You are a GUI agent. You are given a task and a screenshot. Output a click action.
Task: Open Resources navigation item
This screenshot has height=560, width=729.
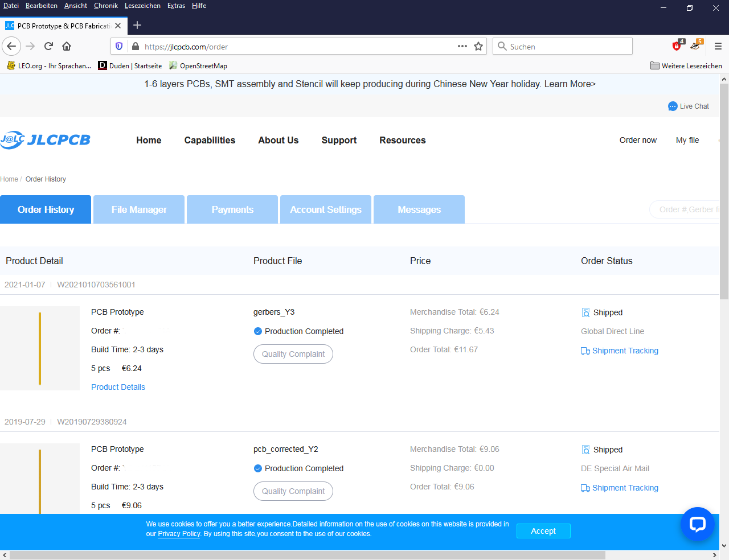coord(403,140)
